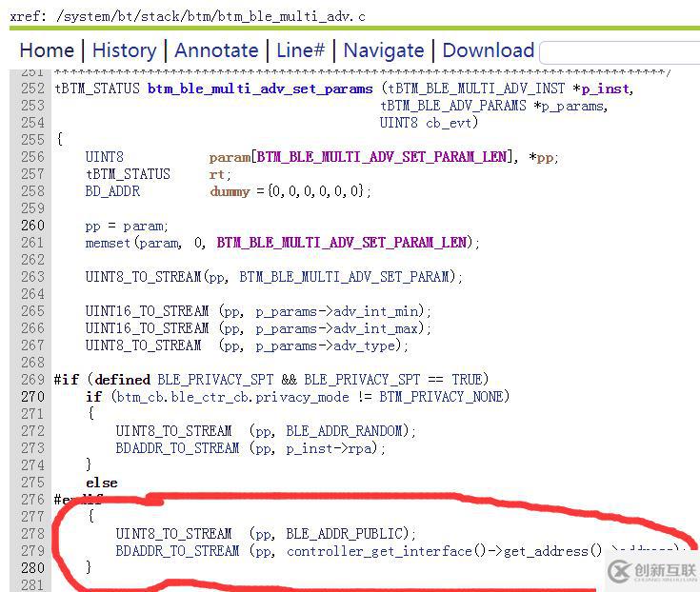Viewport: 700px width, 592px height.
Task: Open tBTM_STATUS on line 257
Action: [128, 174]
